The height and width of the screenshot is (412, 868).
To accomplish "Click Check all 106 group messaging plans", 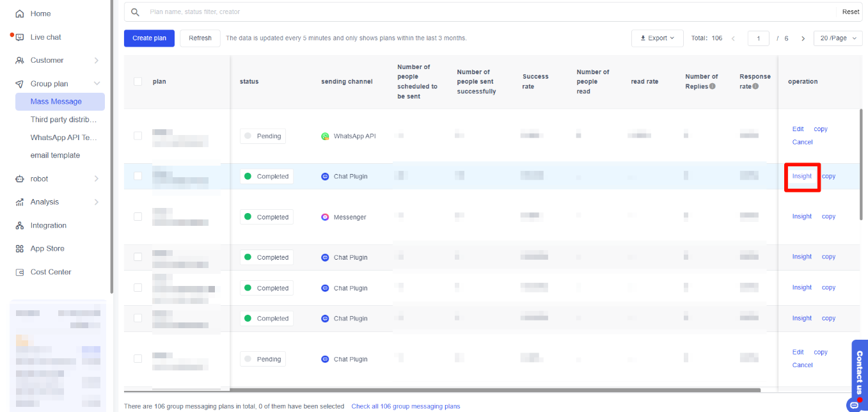I will (x=406, y=406).
